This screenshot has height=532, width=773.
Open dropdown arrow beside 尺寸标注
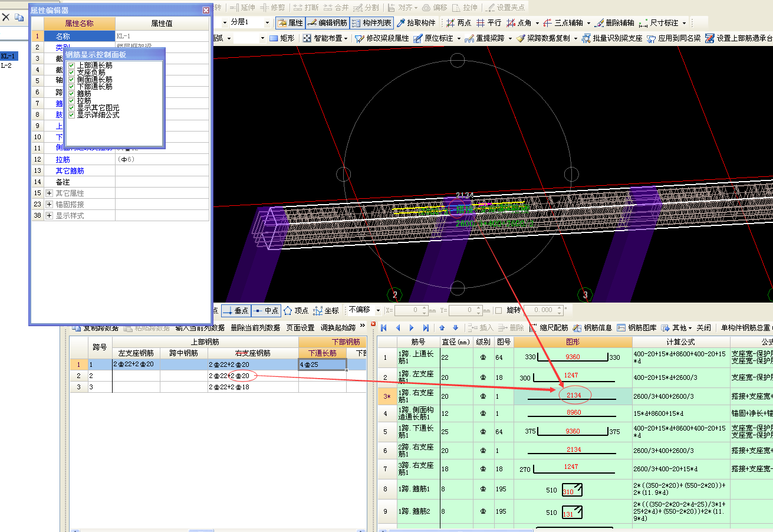(684, 23)
